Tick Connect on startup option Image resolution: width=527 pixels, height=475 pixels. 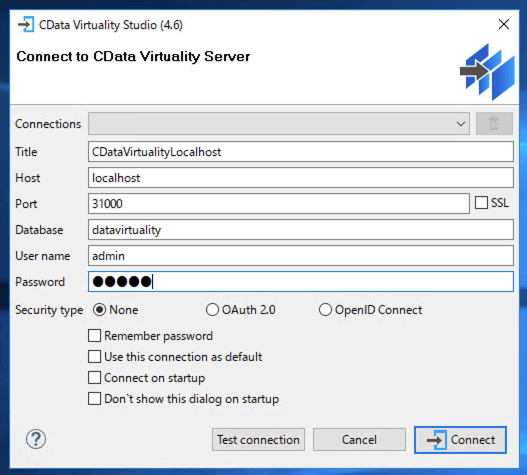[x=94, y=378]
